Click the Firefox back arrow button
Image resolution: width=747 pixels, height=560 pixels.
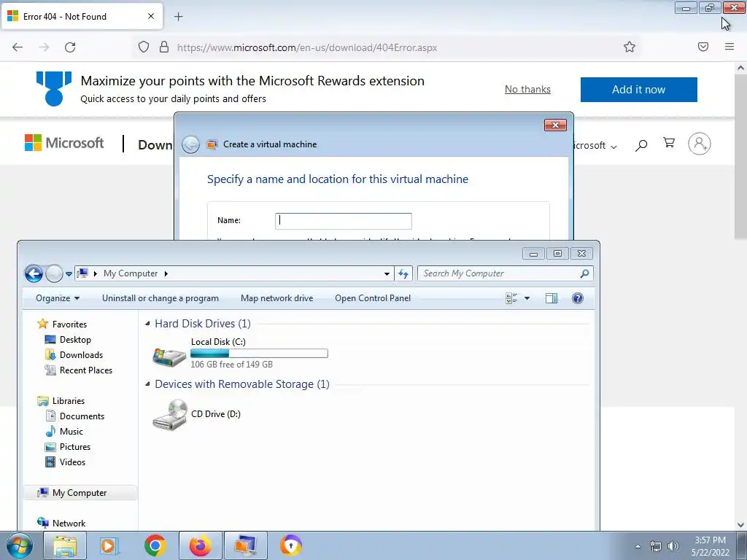click(18, 47)
